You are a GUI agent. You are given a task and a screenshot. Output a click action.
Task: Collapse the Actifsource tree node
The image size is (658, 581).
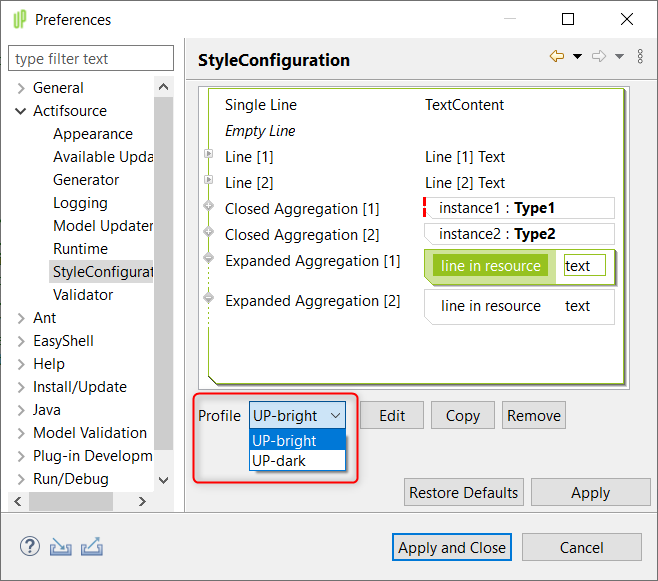coord(20,111)
